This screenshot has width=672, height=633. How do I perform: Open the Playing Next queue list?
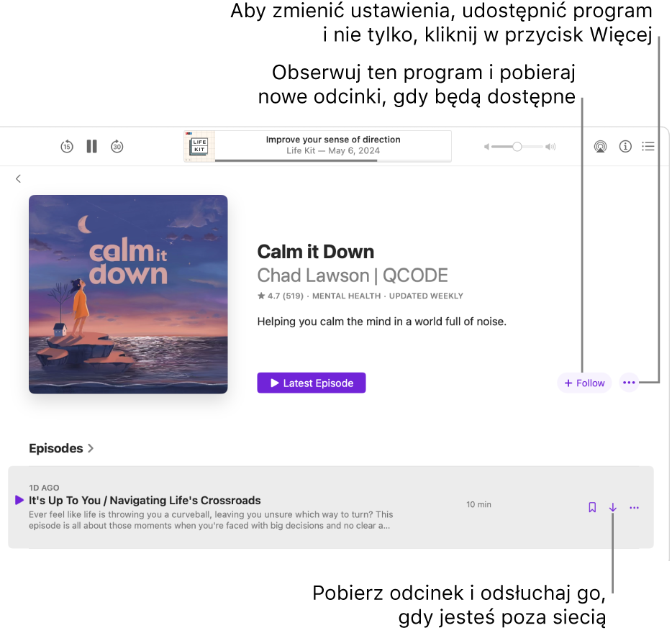coord(648,147)
